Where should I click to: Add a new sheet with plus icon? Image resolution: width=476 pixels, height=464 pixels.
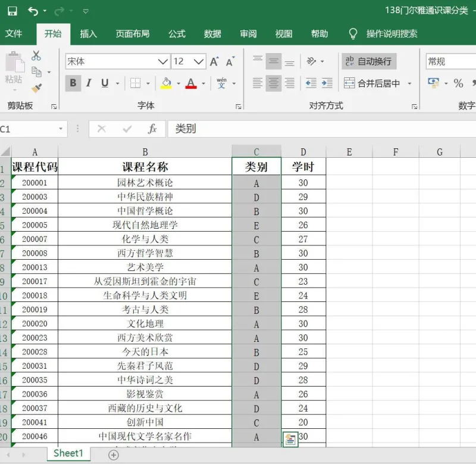(x=114, y=455)
